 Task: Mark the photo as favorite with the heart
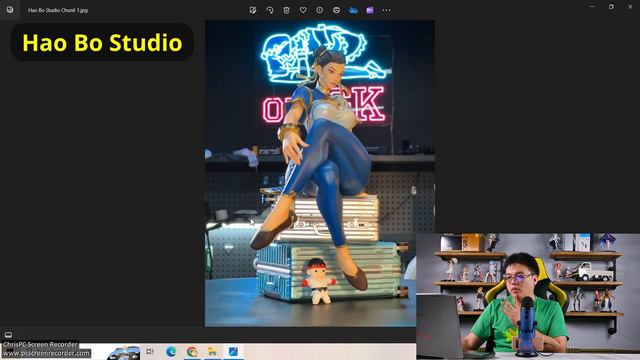303,10
